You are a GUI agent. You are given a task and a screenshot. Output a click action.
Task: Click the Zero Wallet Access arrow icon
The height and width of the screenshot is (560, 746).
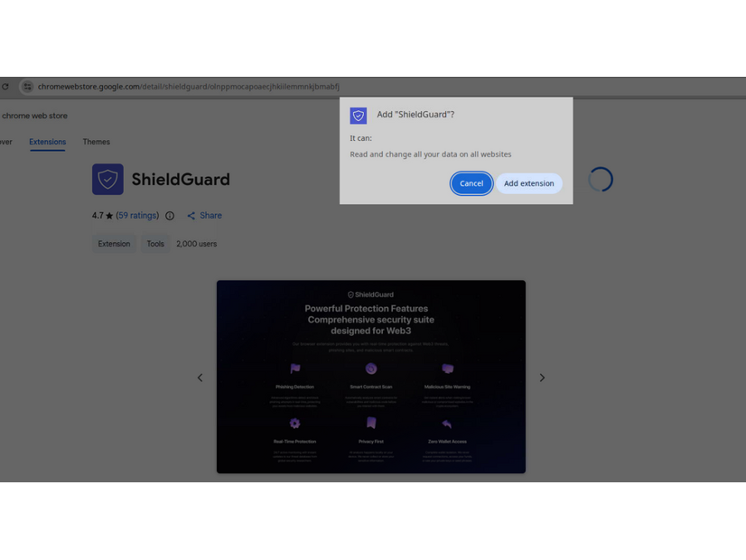point(447,424)
